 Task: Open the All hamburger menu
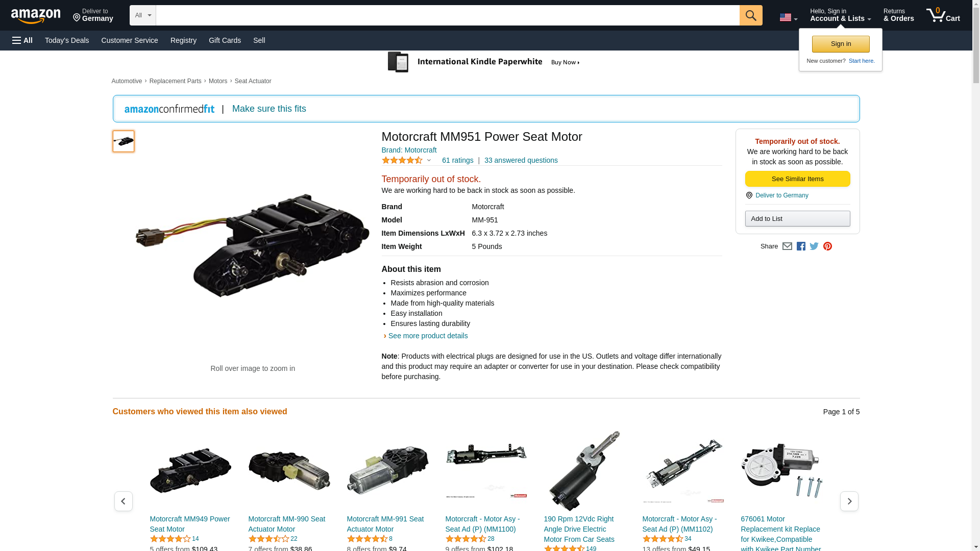22,40
